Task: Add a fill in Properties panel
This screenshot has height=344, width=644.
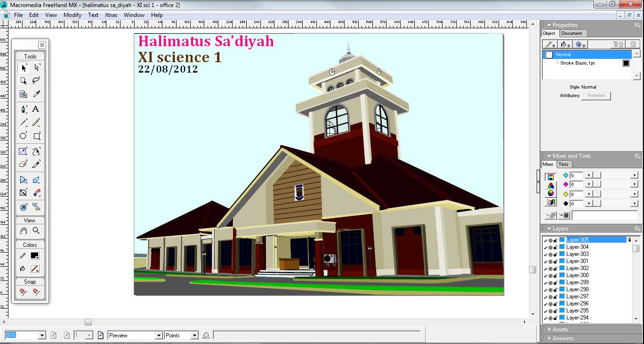Action: tap(565, 44)
